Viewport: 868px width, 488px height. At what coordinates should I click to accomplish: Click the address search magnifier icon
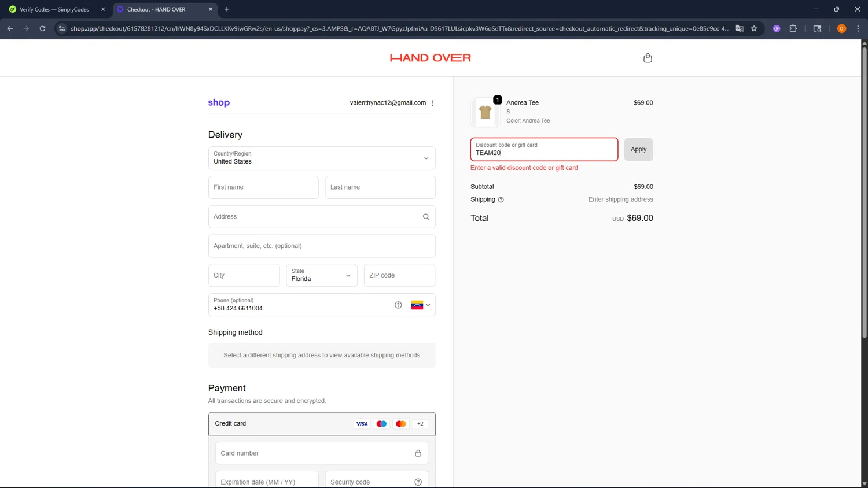(x=426, y=217)
